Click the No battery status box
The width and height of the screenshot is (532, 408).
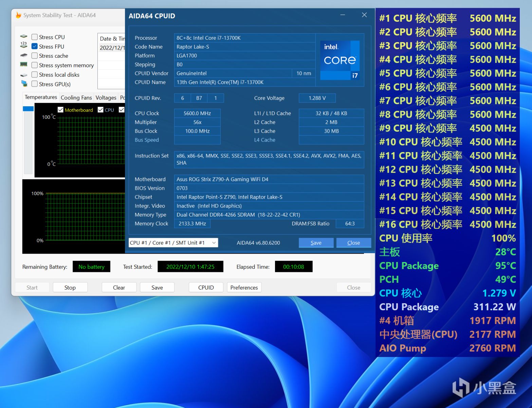(x=91, y=267)
